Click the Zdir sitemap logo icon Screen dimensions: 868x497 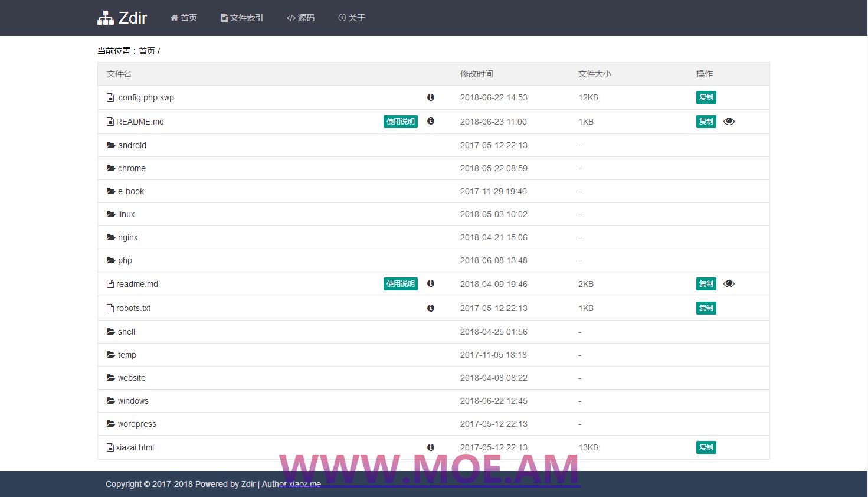point(106,18)
